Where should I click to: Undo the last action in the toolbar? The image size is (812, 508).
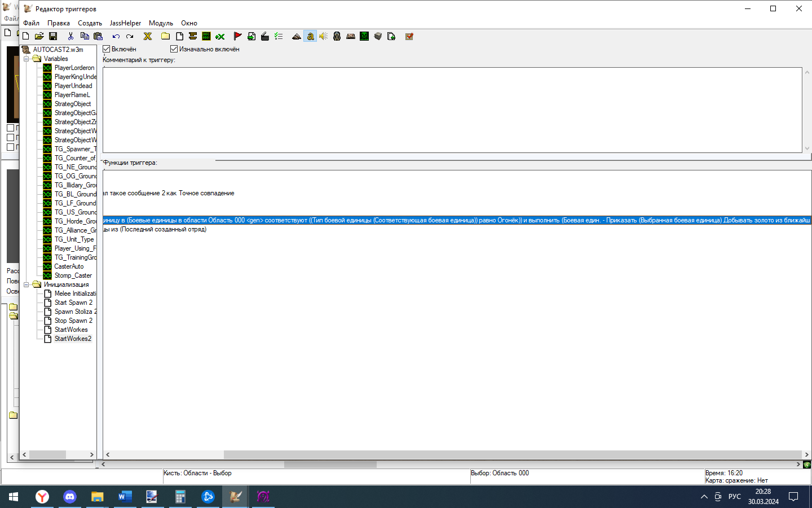(x=116, y=36)
